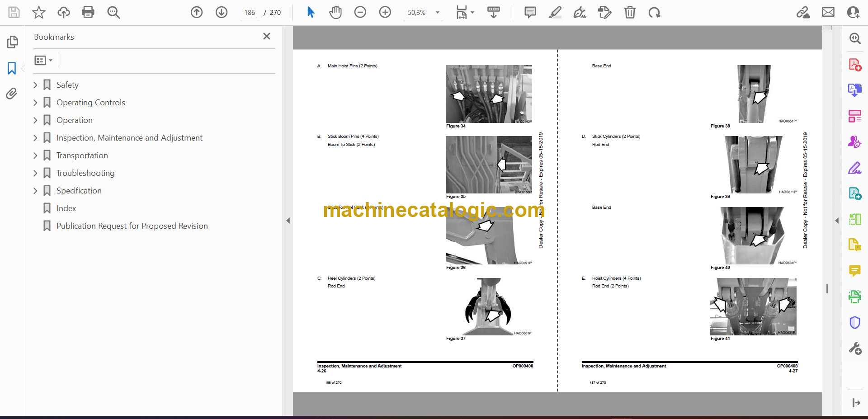Open the Fill and Sign tool
The height and width of the screenshot is (419, 868).
coord(855,168)
